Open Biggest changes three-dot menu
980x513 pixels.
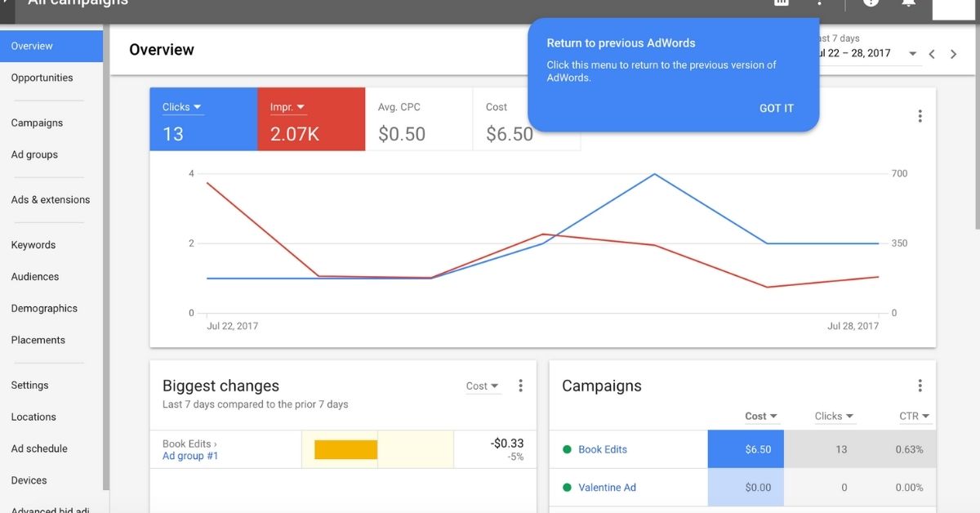520,386
